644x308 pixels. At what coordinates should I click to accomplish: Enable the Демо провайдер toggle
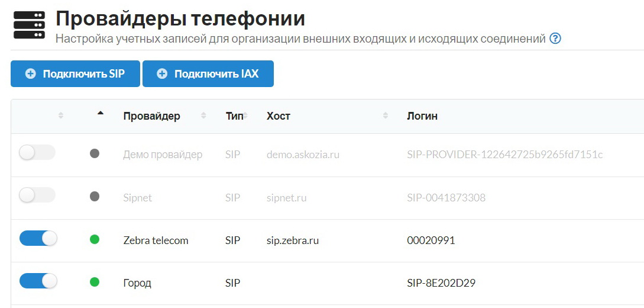tap(37, 153)
